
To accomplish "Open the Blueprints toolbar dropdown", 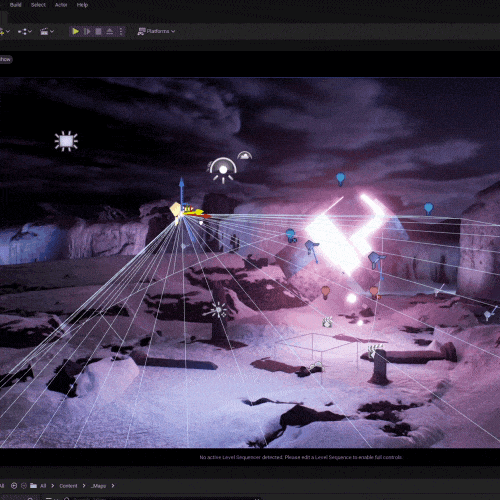I will point(25,31).
